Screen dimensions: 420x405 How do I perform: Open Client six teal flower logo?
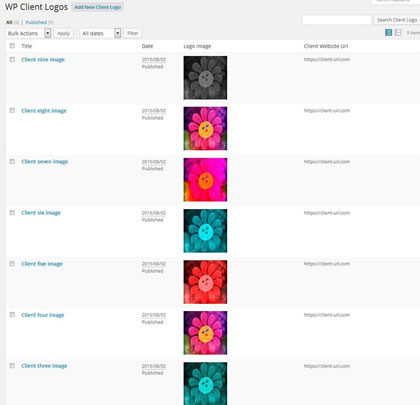[205, 231]
